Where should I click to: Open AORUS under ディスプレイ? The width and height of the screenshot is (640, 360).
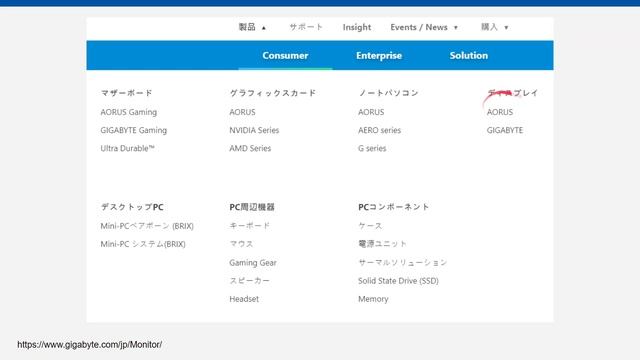[500, 112]
